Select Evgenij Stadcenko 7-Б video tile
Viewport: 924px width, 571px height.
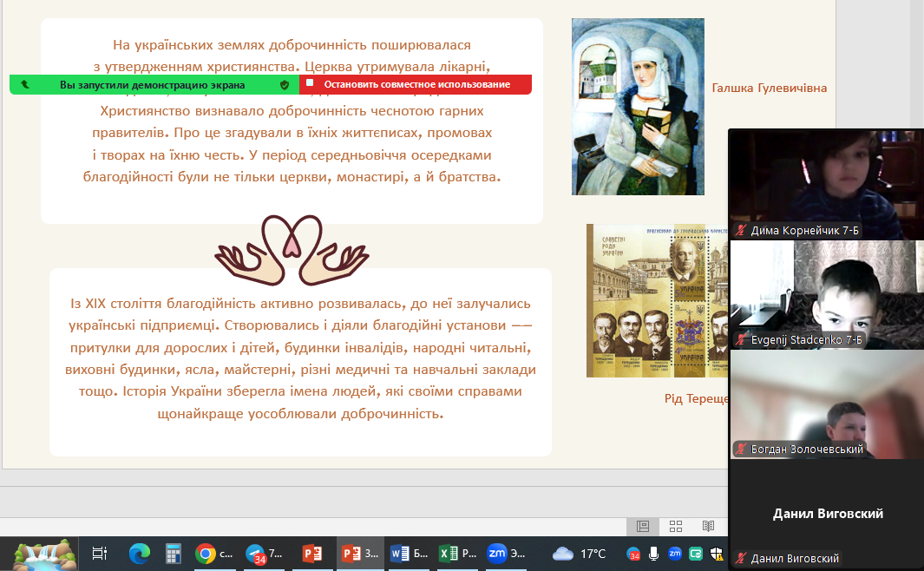pos(827,295)
